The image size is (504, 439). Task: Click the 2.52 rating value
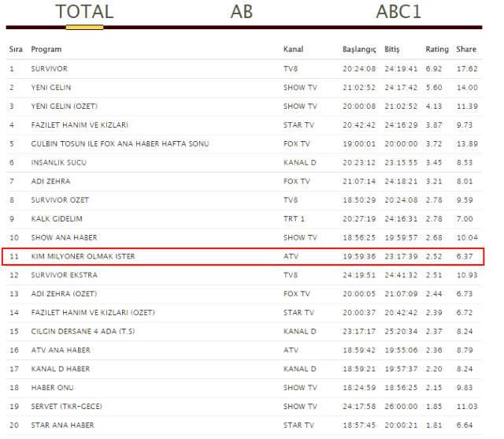tap(434, 256)
